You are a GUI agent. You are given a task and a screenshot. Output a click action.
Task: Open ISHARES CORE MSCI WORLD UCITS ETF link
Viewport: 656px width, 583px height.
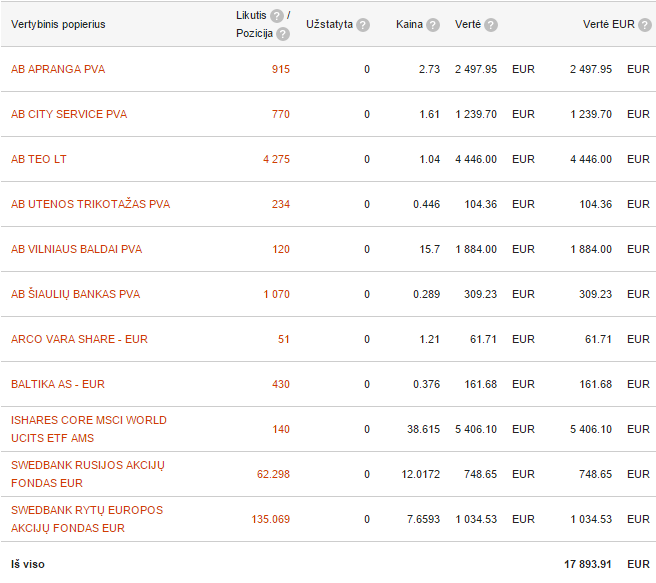89,429
